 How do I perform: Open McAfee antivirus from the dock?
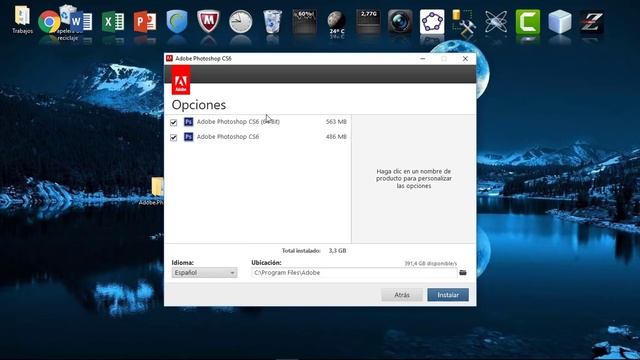tap(208, 21)
